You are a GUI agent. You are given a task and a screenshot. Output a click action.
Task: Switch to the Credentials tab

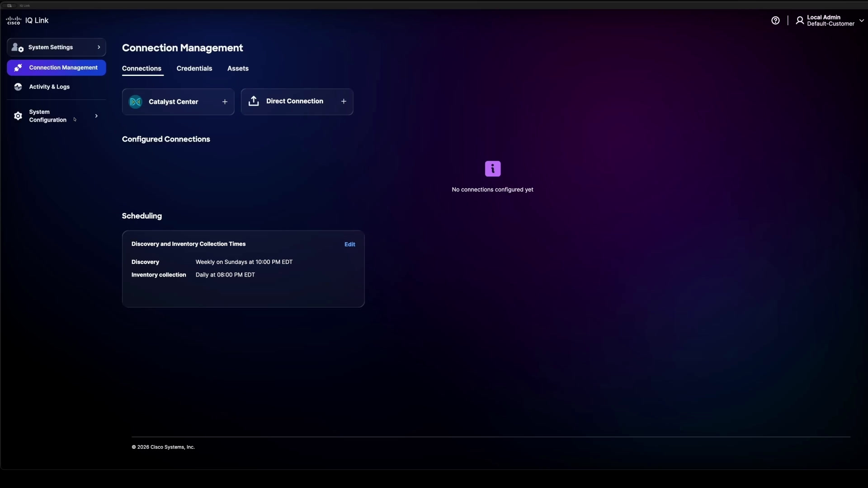click(194, 69)
